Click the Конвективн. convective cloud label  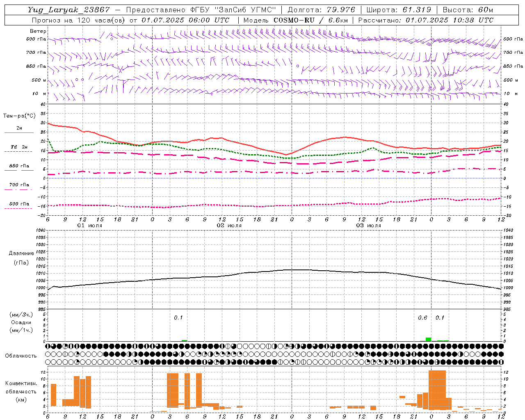coord(21,383)
